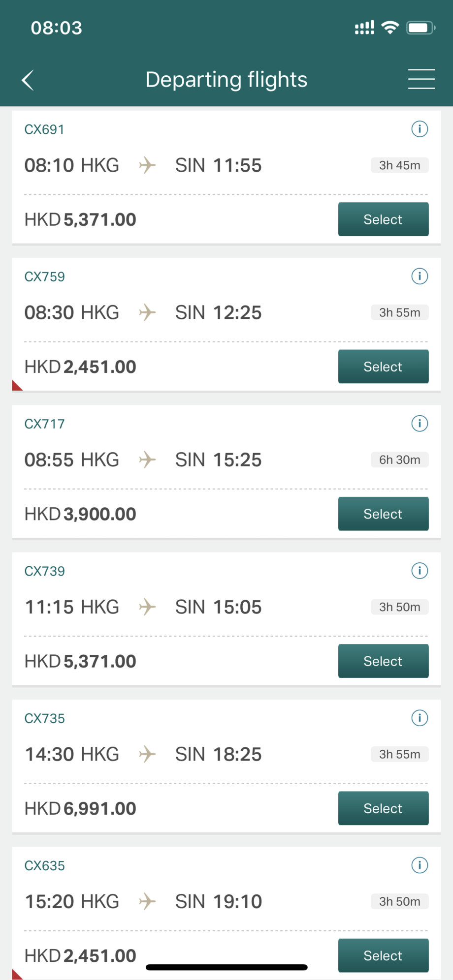This screenshot has height=980, width=453.
Task: Select the 11:15 CX739 flight
Action: [383, 661]
